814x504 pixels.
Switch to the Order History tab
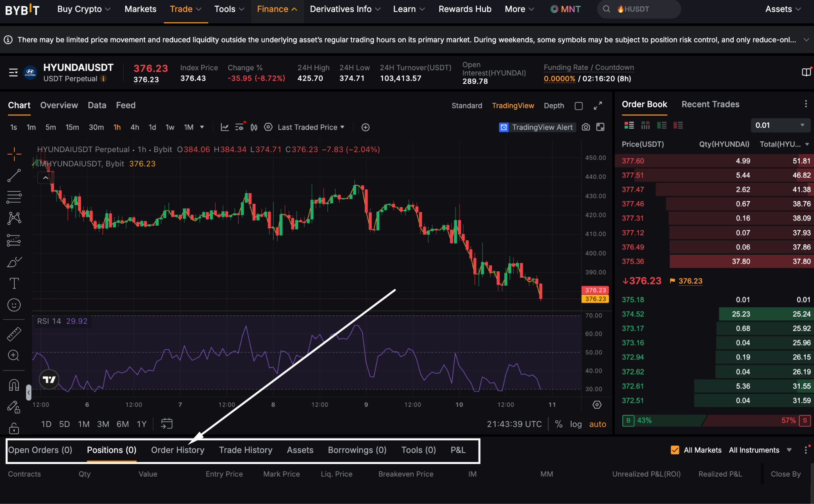point(178,450)
